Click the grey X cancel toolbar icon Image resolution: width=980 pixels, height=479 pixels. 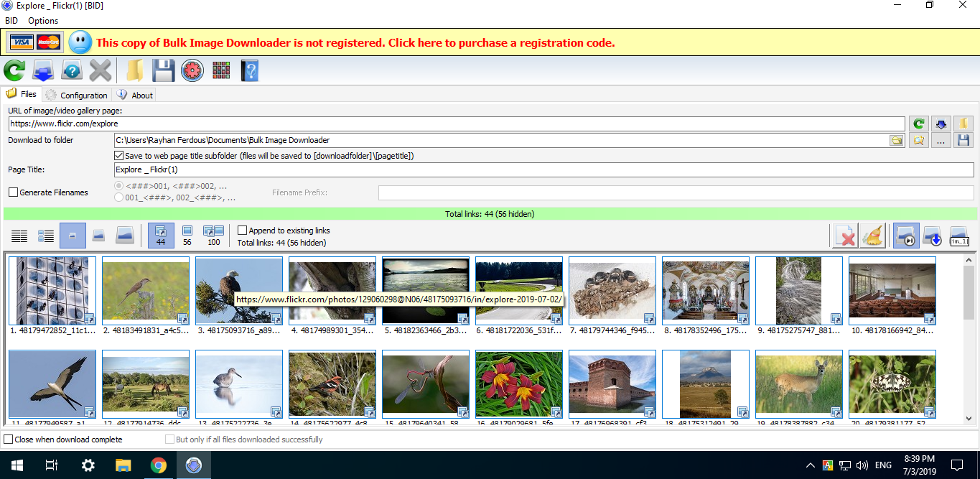(101, 70)
